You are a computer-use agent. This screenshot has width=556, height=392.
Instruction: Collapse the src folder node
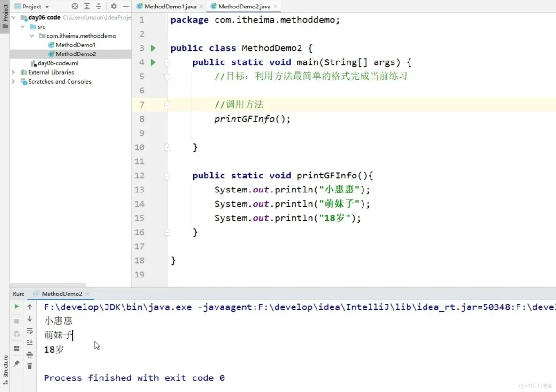tap(23, 27)
